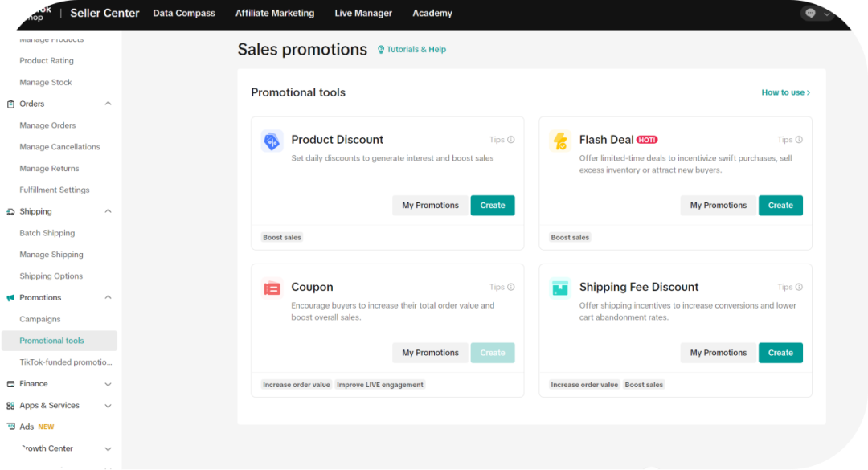Image resolution: width=868 pixels, height=470 pixels.
Task: Collapse the Shipping sidebar section
Action: (x=108, y=211)
